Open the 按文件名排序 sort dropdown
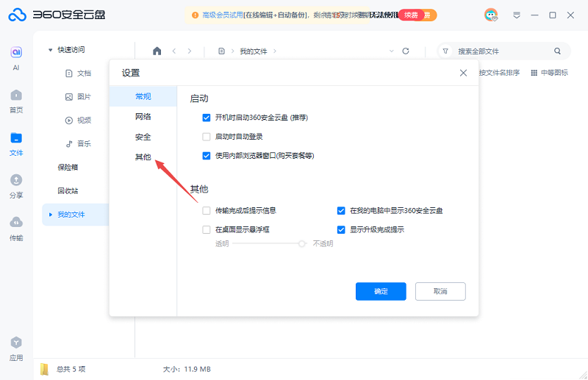The height and width of the screenshot is (380, 588). click(x=499, y=73)
